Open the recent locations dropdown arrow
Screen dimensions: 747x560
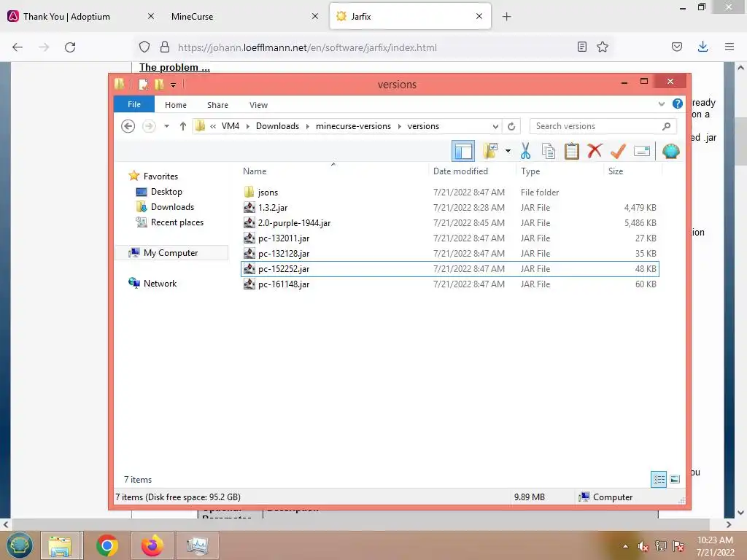point(166,126)
